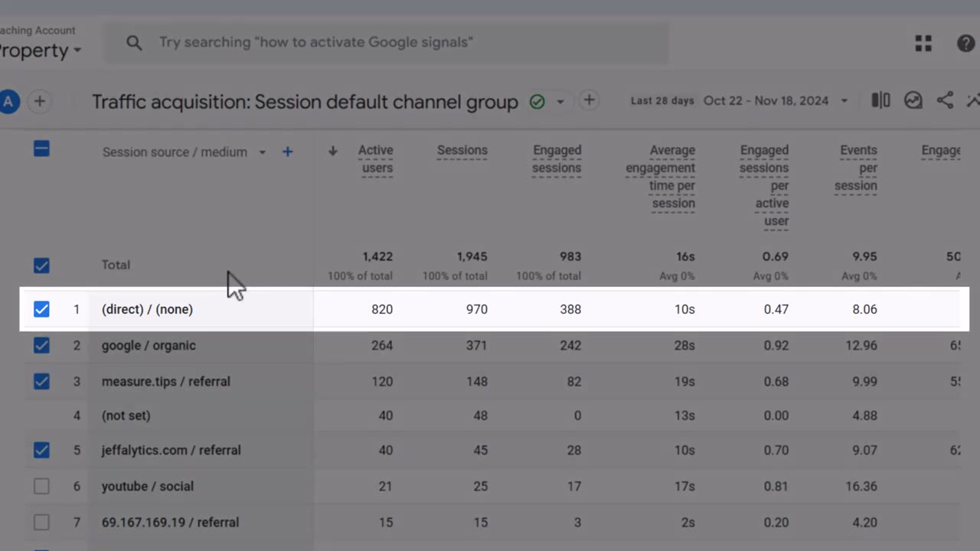Open the data quality dropdown arrow
The image size is (980, 551).
(x=560, y=101)
